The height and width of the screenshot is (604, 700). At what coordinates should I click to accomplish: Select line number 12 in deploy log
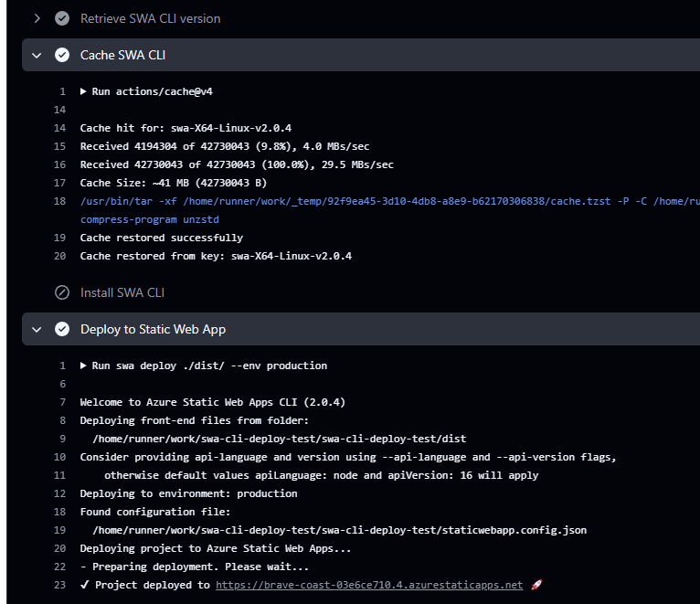[x=59, y=493]
